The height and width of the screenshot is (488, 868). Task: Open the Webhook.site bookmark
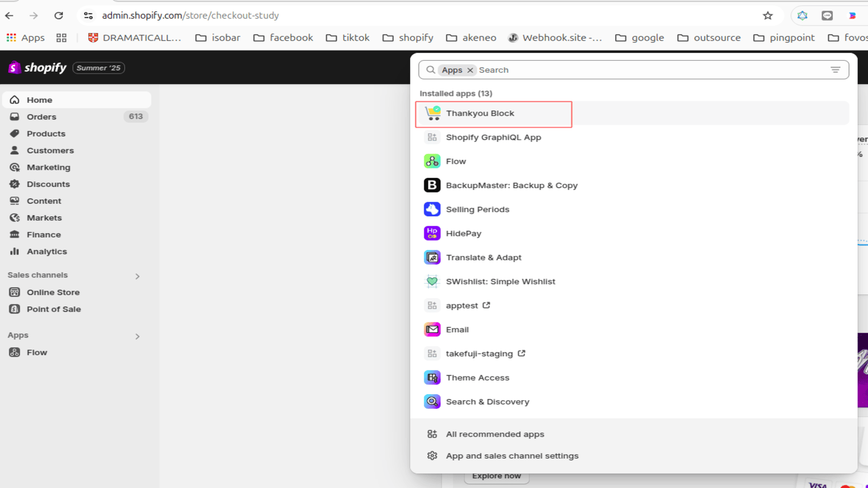(555, 37)
